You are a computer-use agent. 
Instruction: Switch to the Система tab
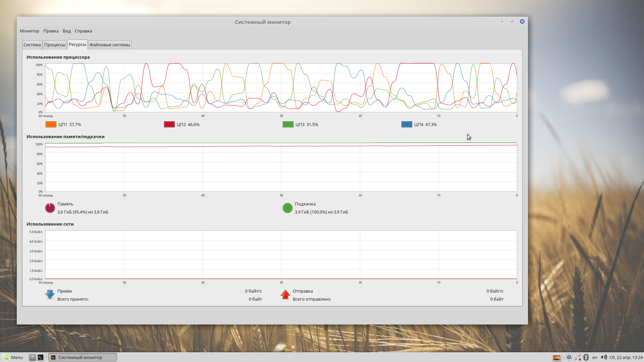[x=32, y=45]
